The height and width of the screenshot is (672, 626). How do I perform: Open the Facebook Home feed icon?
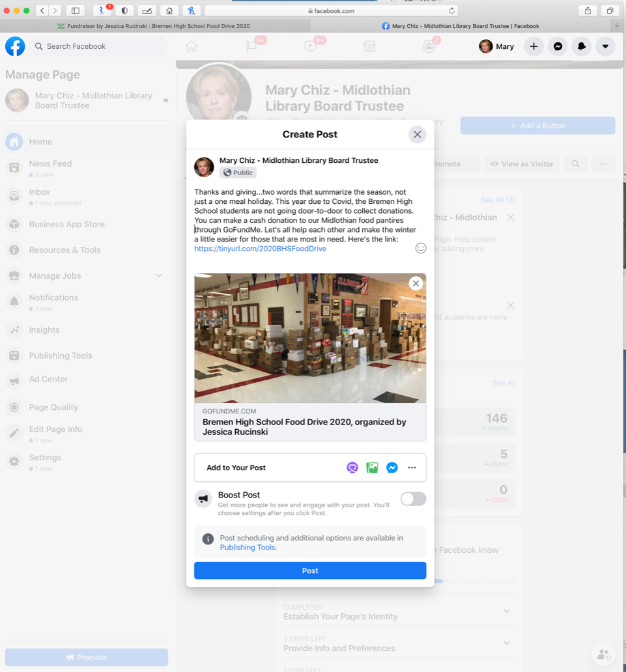[192, 46]
